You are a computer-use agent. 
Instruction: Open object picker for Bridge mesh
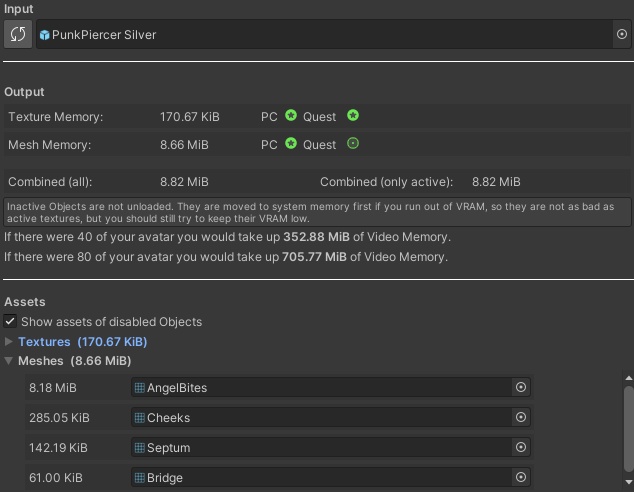click(x=520, y=477)
